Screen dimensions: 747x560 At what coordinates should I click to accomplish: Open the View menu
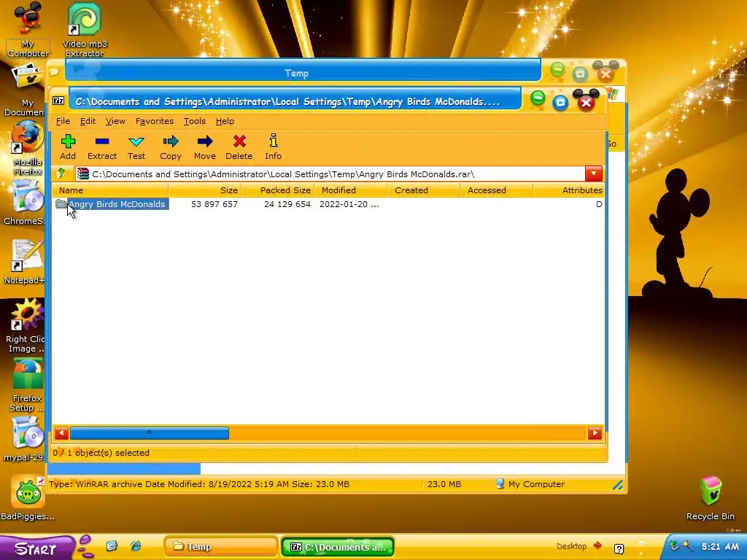click(115, 121)
